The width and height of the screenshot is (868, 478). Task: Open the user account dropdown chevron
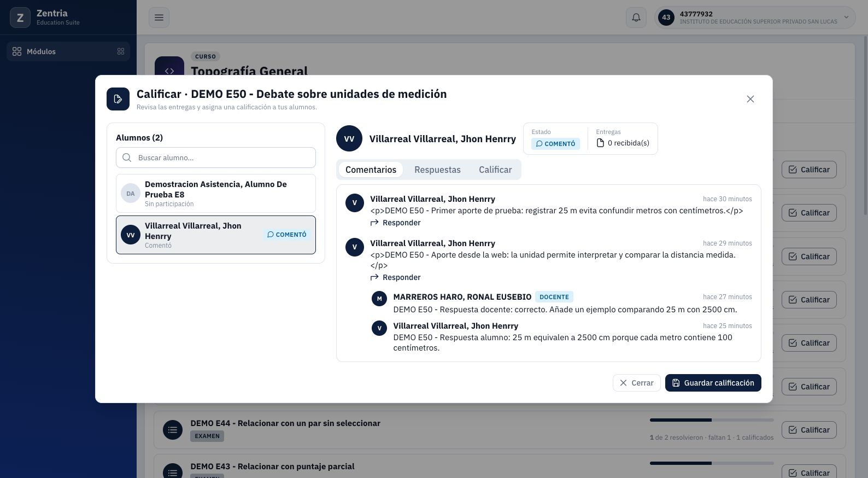846,18
